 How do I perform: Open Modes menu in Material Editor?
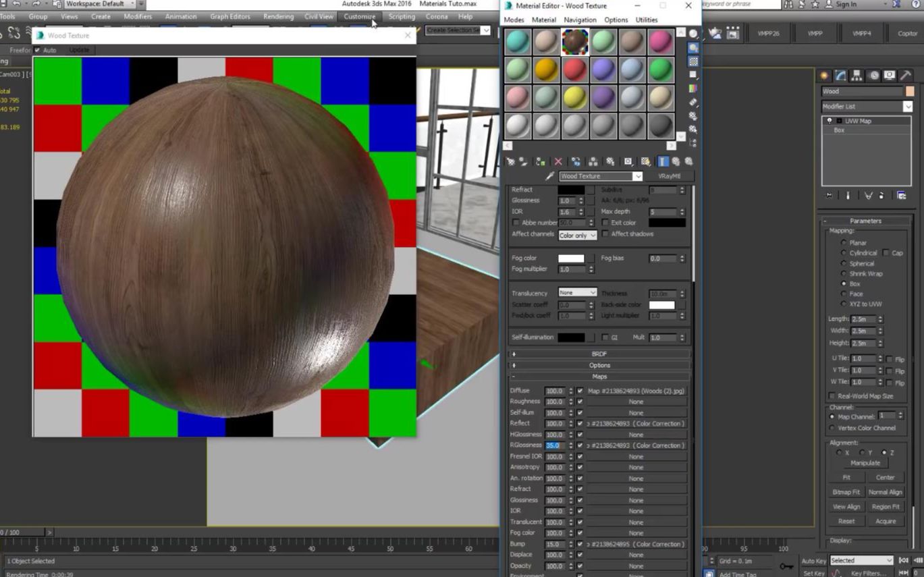click(x=514, y=20)
